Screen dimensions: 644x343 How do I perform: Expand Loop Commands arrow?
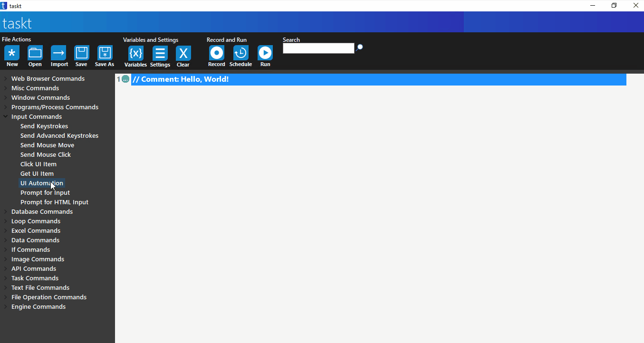point(5,221)
